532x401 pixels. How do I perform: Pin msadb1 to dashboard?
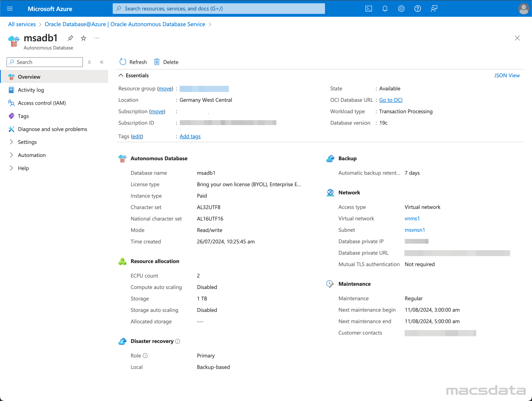(x=70, y=38)
